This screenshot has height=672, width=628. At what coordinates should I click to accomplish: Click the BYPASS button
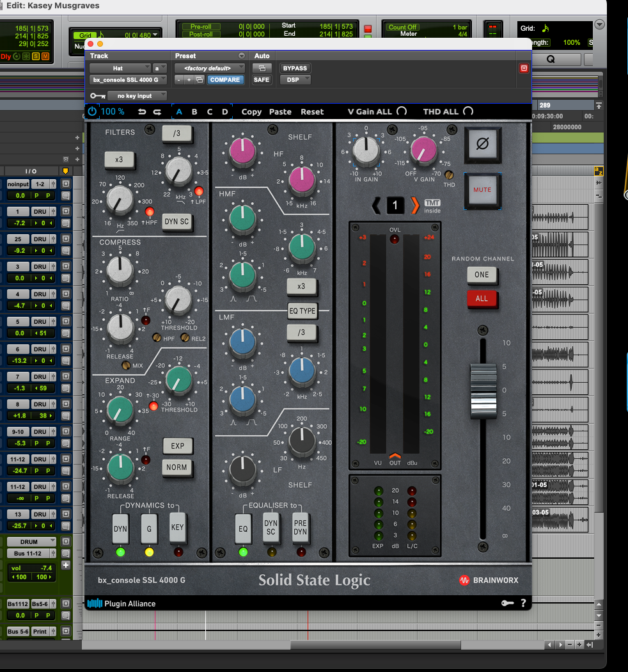coord(295,68)
